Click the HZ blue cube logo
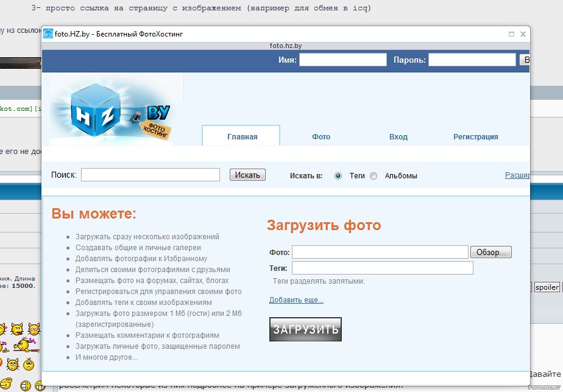 click(x=96, y=110)
